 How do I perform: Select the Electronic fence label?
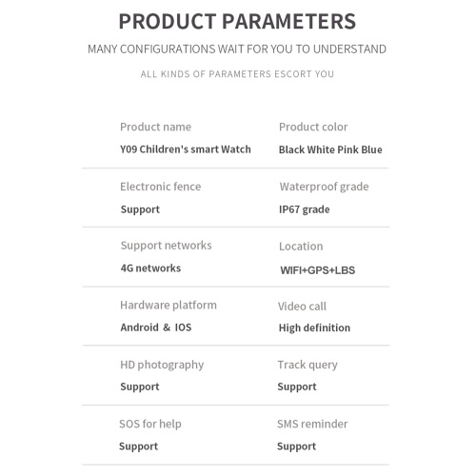[x=161, y=187]
